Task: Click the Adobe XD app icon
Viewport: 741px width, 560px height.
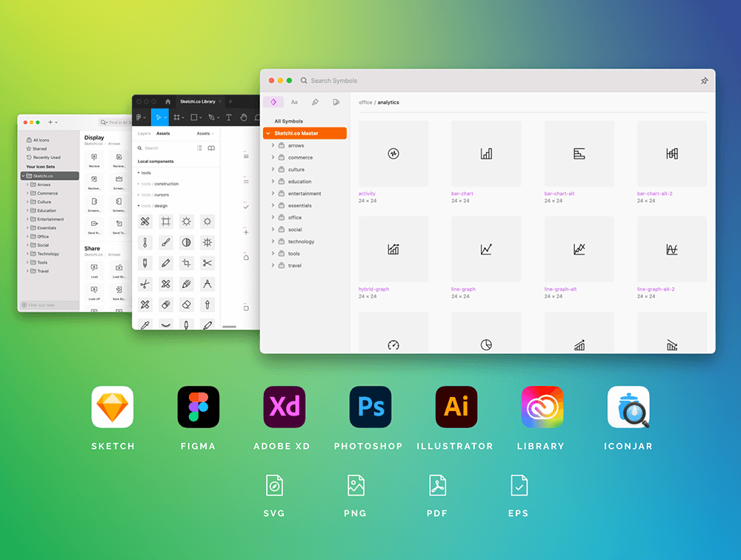Action: pyautogui.click(x=285, y=407)
